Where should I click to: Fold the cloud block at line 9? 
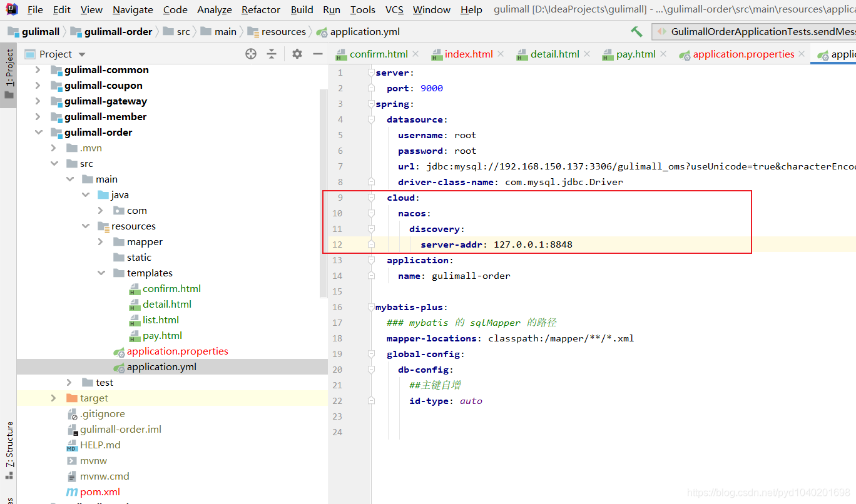(371, 198)
